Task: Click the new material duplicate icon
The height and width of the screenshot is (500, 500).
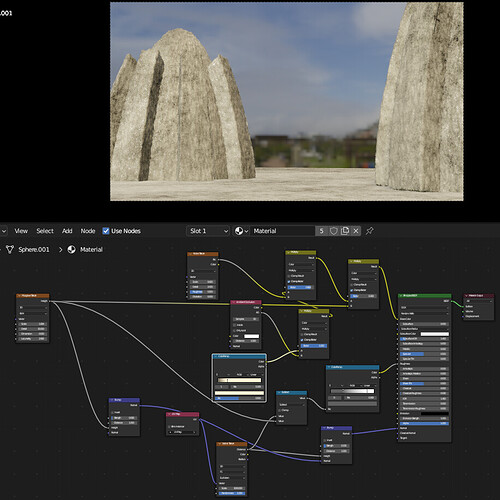Action: [345, 231]
